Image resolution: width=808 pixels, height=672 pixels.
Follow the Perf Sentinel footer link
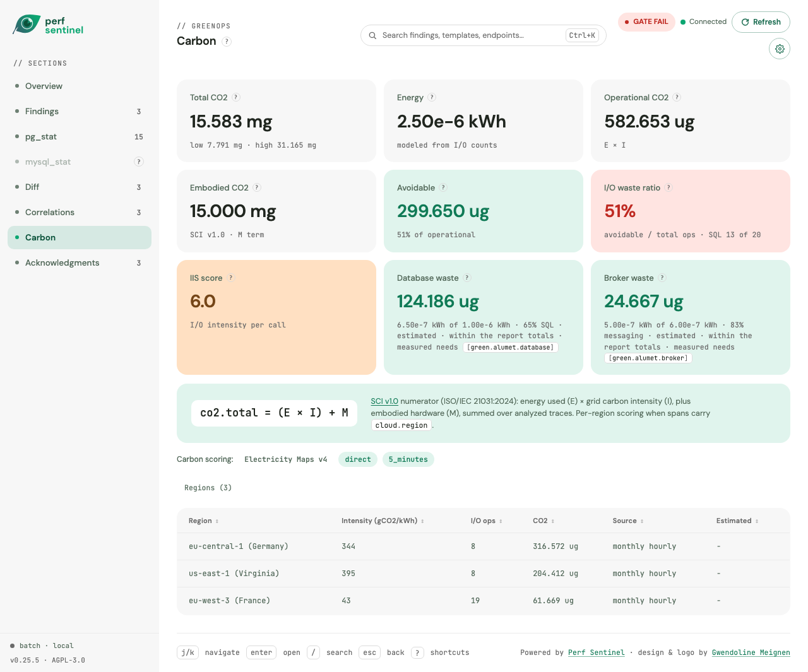[597, 652]
